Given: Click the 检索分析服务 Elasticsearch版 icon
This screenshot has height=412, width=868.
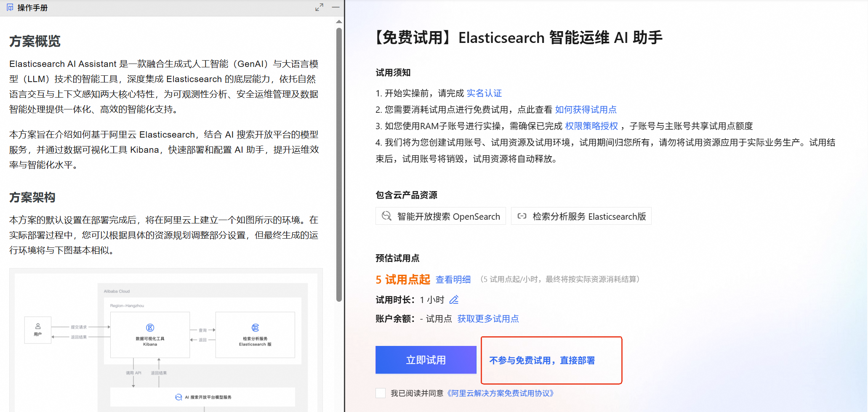Looking at the screenshot, I should 522,216.
